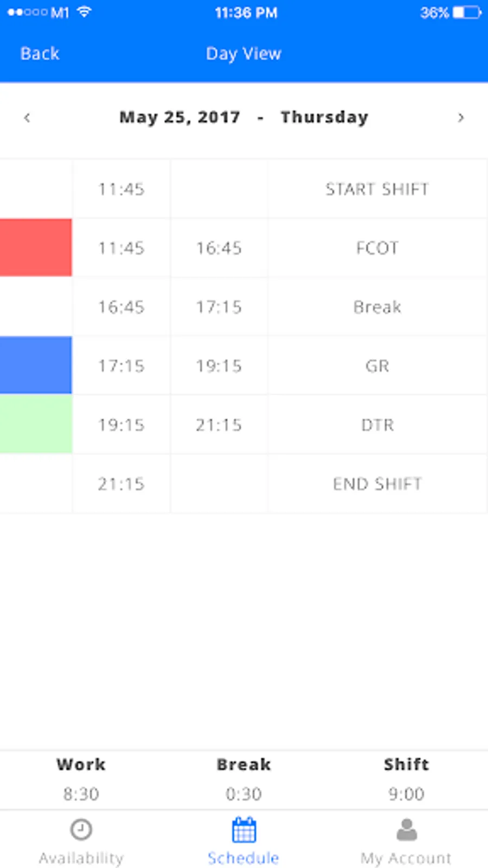The width and height of the screenshot is (488, 868).
Task: Tap the battery indicator in status bar
Action: point(466,12)
